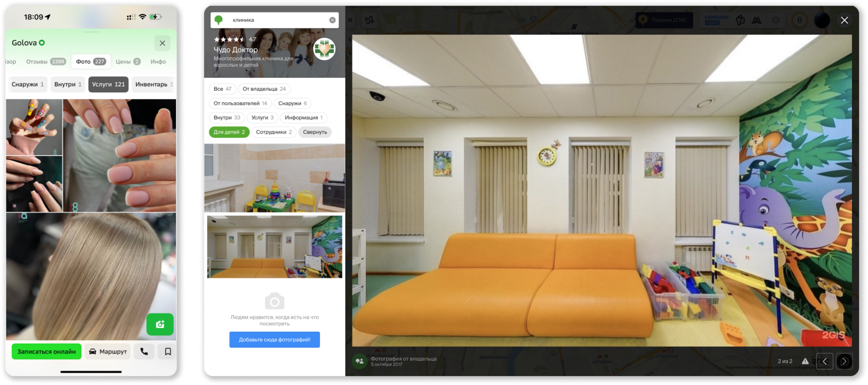Open the Инфо tab
This screenshot has width=868, height=385.
pos(158,61)
